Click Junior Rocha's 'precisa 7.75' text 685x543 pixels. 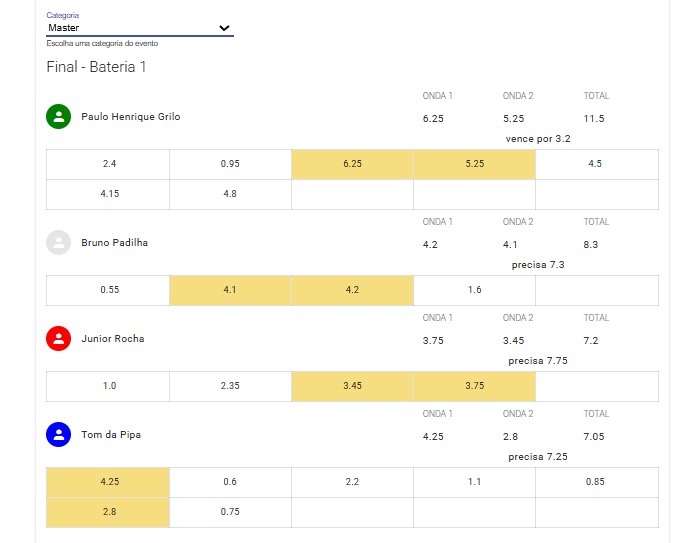(x=538, y=361)
